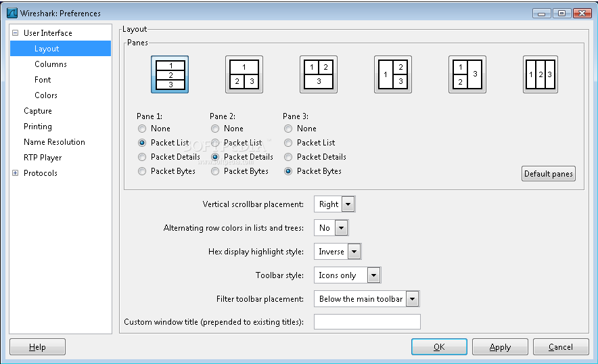Screen dimensions: 598x364
Task: Open Vertical scrollbar placement dropdown
Action: point(334,204)
